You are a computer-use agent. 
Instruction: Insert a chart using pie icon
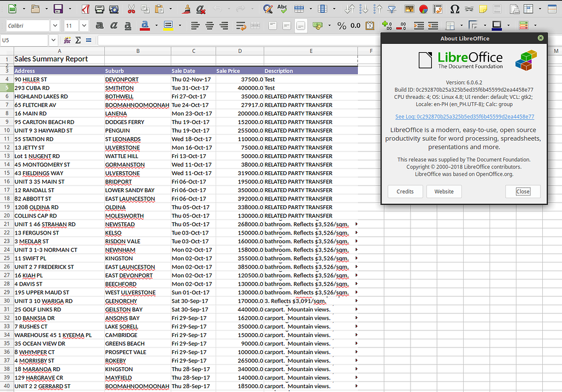tap(423, 9)
